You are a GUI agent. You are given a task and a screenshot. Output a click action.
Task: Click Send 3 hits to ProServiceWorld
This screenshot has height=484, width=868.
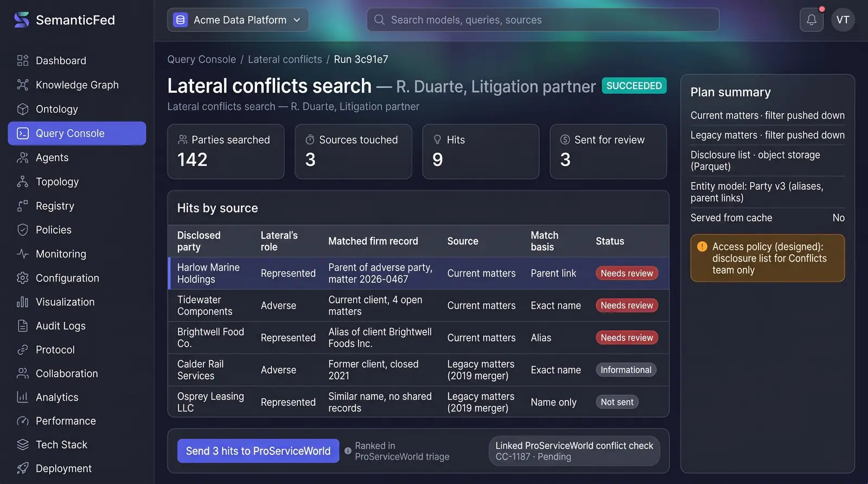[258, 451]
